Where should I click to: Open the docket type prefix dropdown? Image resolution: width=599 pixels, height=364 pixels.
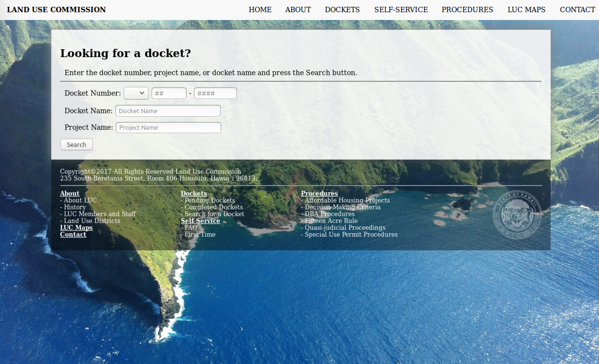pyautogui.click(x=136, y=93)
